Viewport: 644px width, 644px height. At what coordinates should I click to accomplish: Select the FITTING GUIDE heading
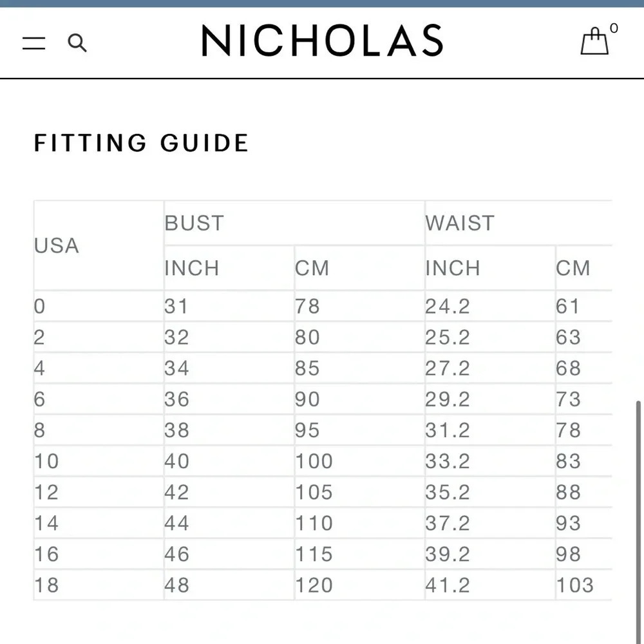tap(141, 143)
